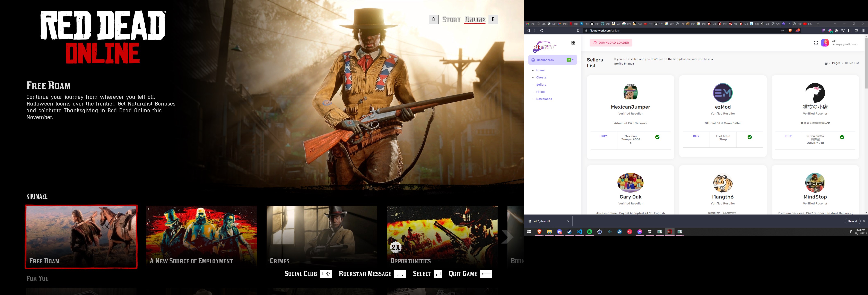The height and width of the screenshot is (295, 868).
Task: Select the Free Roam tile
Action: coord(81,237)
